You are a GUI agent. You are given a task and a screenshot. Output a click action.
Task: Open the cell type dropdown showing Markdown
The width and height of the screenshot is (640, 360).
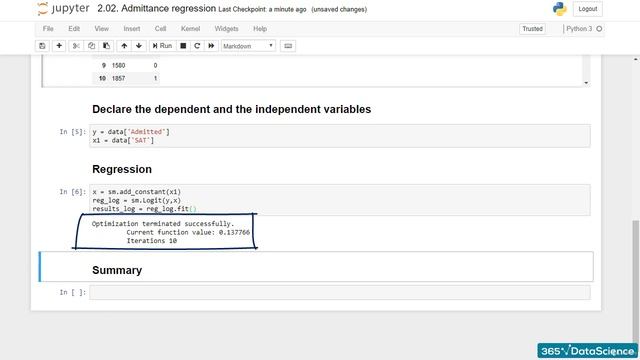click(248, 46)
